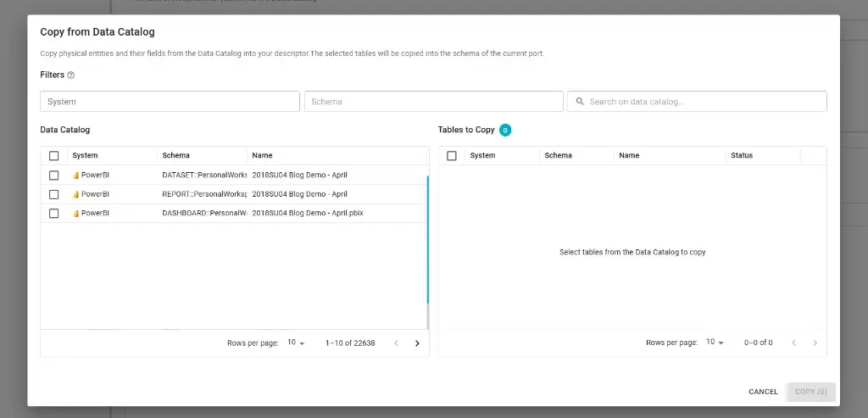
Task: Click the CANCEL button
Action: 764,392
